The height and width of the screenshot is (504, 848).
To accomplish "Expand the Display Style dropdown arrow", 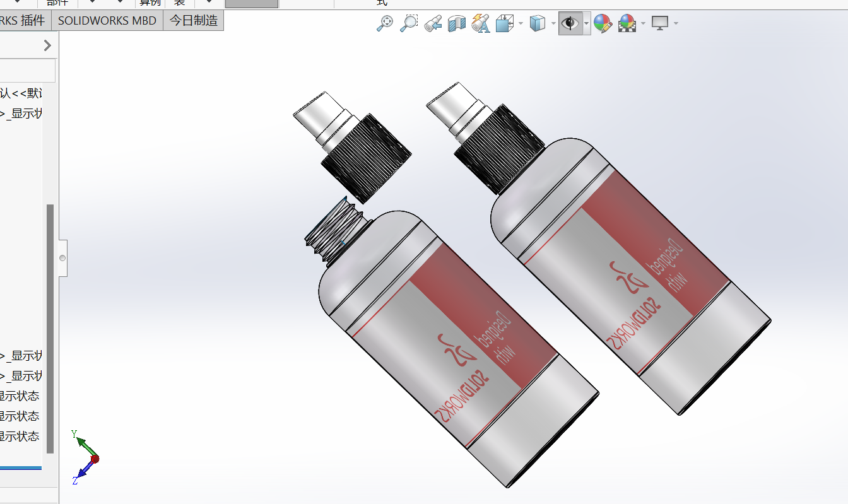I will coord(553,24).
